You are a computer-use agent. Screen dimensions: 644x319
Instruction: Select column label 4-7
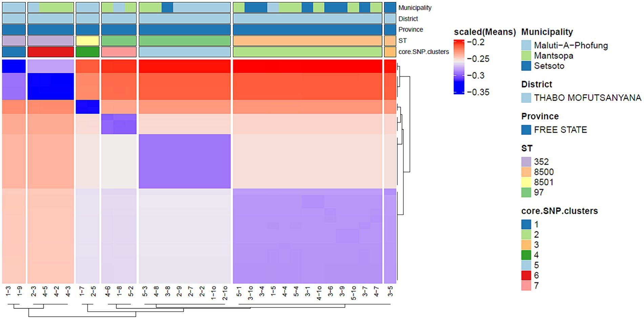(376, 291)
